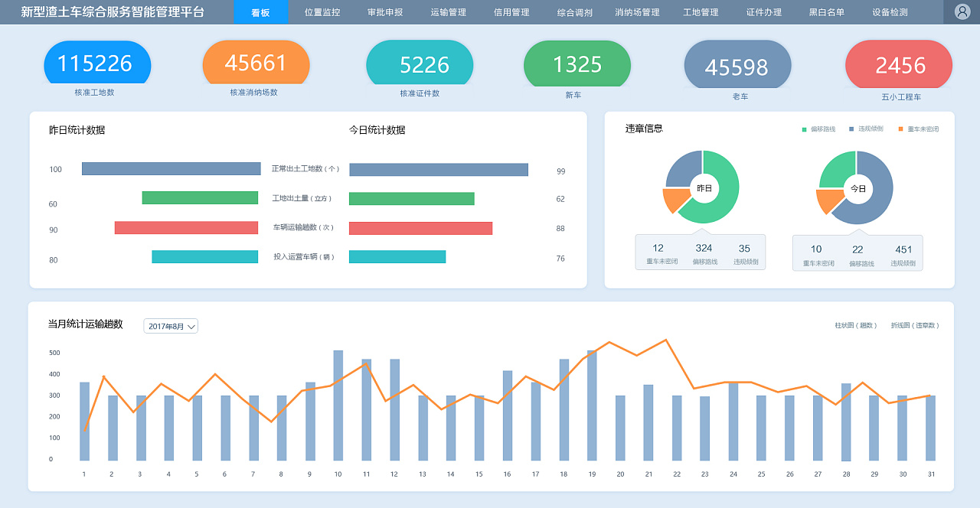Click the orange line peak above day 22
This screenshot has width=980, height=508.
click(x=665, y=340)
